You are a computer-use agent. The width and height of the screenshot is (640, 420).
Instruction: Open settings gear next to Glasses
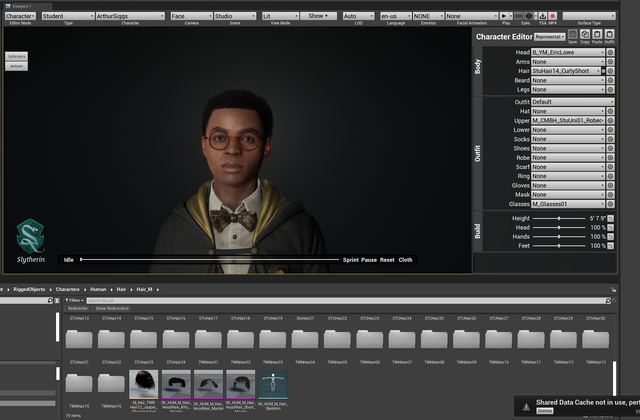[610, 204]
